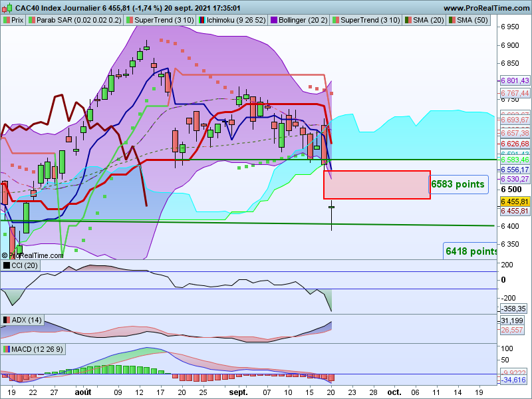The width and height of the screenshot is (532, 399).
Task: Click the green 6 583,46 price tag
Action: pos(515,160)
